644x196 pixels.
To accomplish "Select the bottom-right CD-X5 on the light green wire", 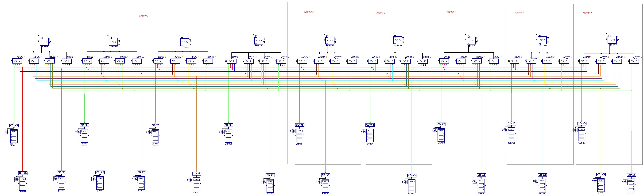I will (631, 175).
